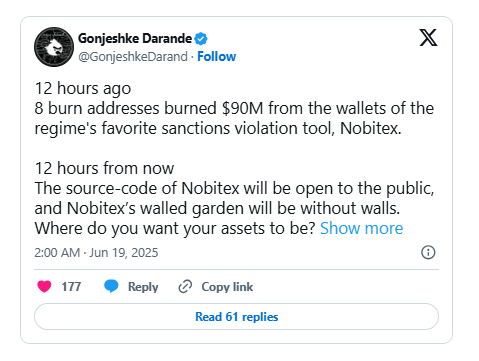Viewport: 479px width, 361px height.
Task: Click the blue reply bubble icon
Action: click(x=111, y=286)
